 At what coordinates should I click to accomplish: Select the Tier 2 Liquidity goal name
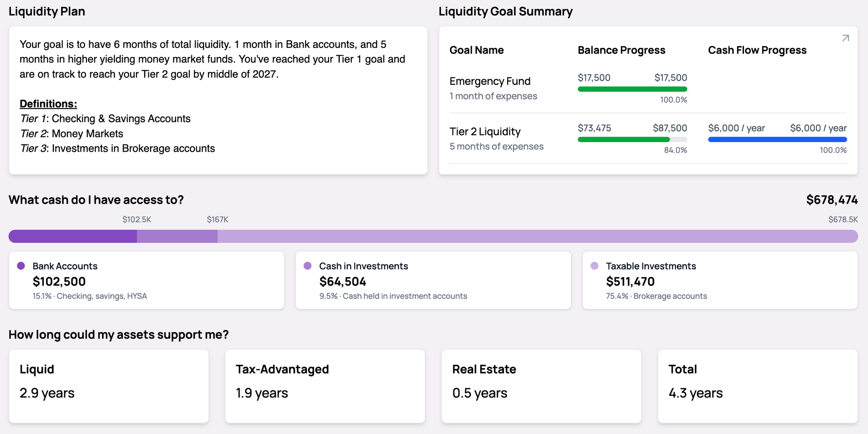(485, 132)
